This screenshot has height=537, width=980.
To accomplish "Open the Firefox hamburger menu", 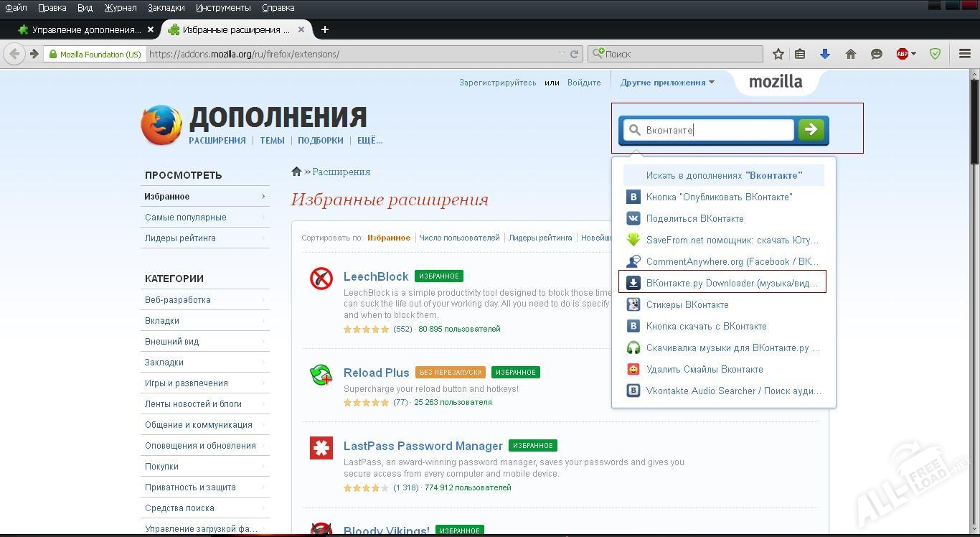I will click(964, 53).
